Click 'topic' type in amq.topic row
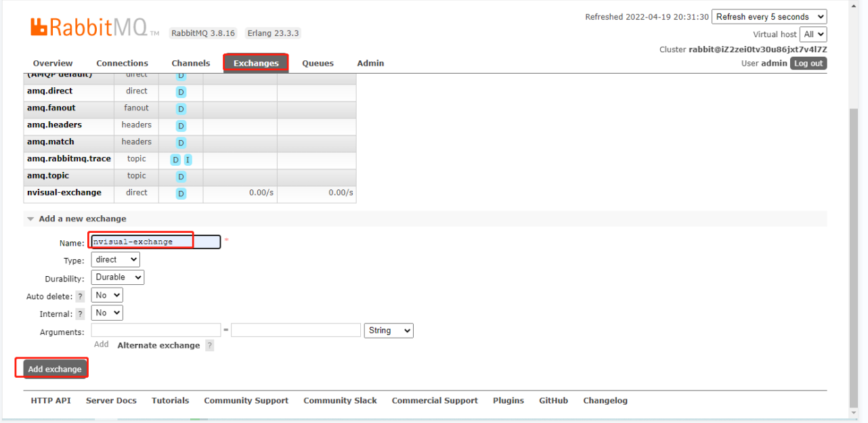868x423 pixels. click(x=136, y=175)
